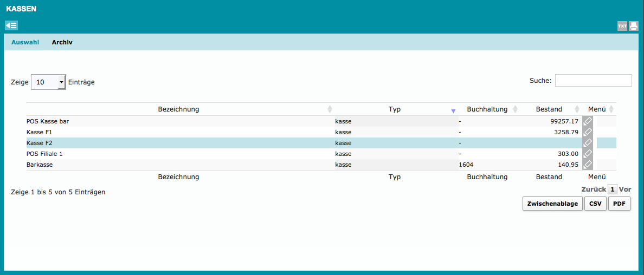This screenshot has height=275, width=644.
Task: Collapse the sidebar with the menu arrow icon
Action: (x=11, y=25)
